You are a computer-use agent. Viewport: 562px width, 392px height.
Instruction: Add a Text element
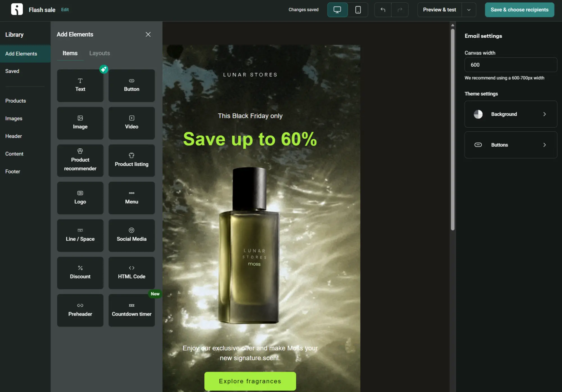[x=80, y=86]
